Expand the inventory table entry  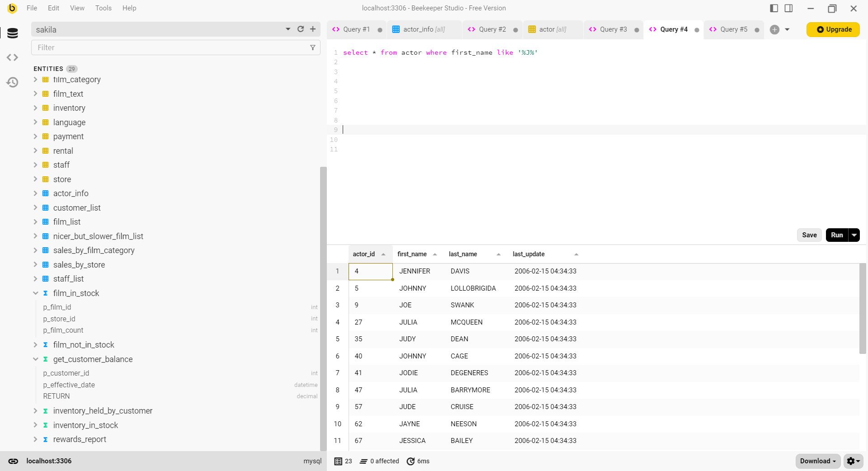tap(36, 108)
